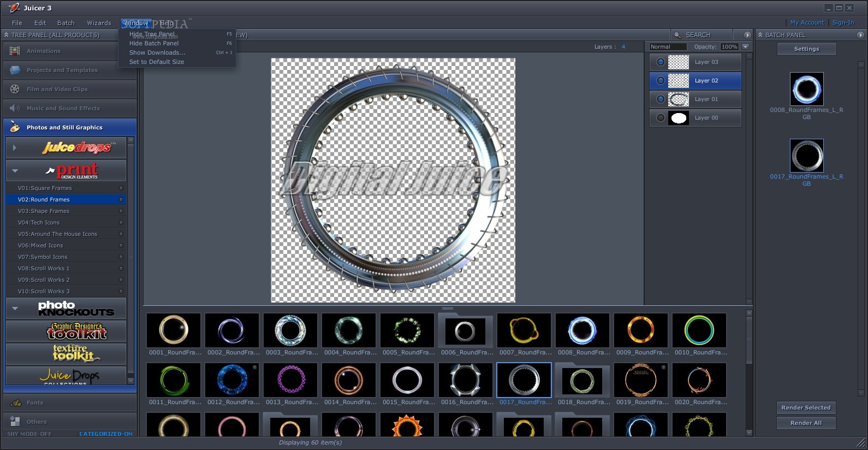Select thumbnail 0003_RoundFrames

pos(290,330)
